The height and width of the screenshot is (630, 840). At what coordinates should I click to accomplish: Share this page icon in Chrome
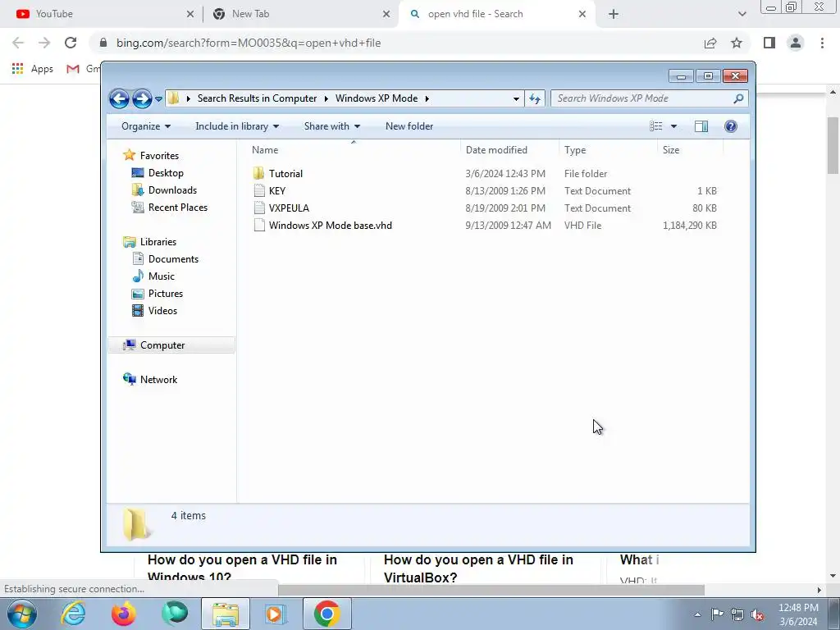click(710, 43)
